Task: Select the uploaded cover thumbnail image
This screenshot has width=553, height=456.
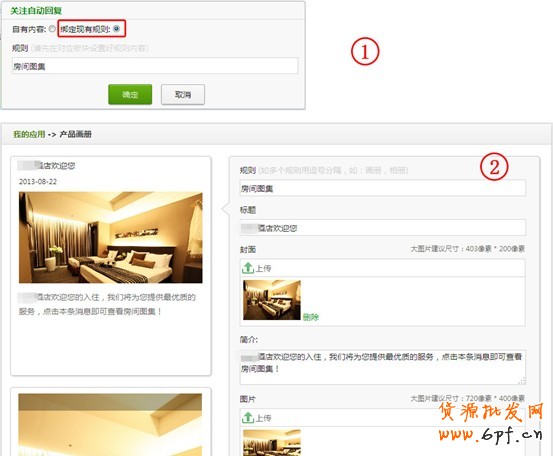Action: 272,300
